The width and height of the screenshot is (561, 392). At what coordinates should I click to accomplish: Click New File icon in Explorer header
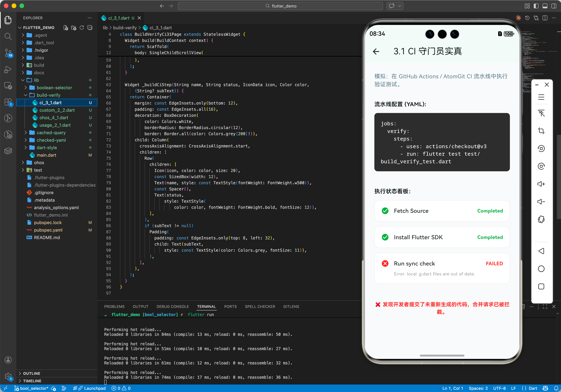(x=65, y=28)
